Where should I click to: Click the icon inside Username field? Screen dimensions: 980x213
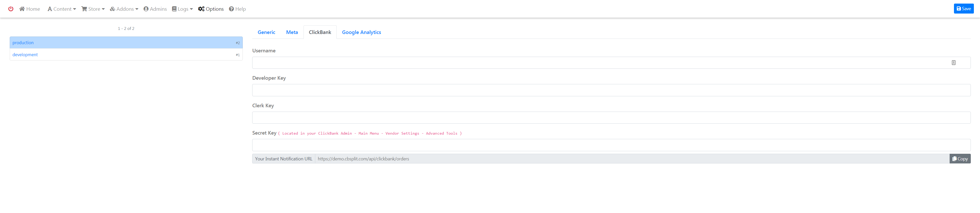(953, 63)
